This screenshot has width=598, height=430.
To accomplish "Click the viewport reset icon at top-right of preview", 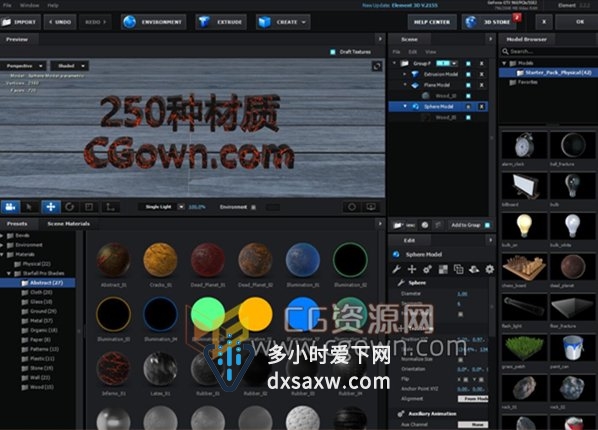I will [x=377, y=66].
